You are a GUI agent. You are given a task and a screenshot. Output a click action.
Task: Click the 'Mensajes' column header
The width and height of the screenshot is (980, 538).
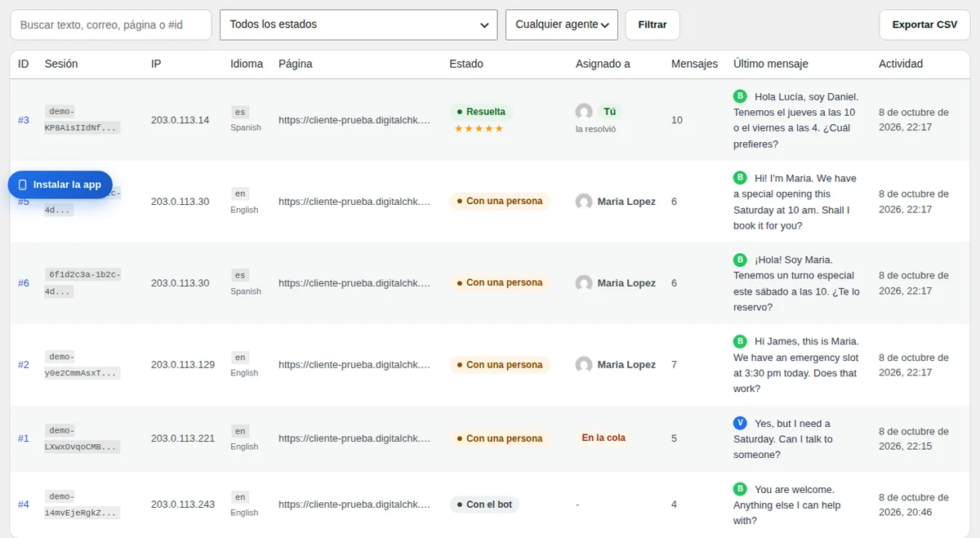(694, 64)
